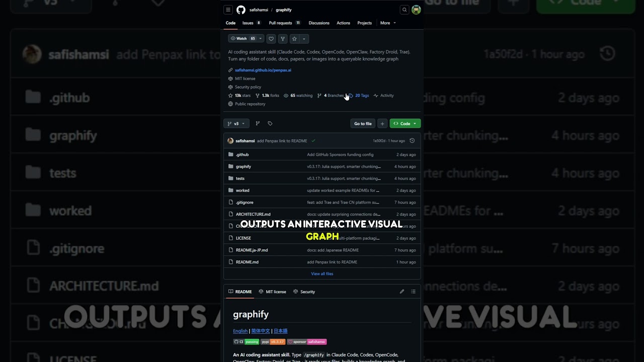644x362 pixels.
Task: Click the English language link
Action: point(240,331)
